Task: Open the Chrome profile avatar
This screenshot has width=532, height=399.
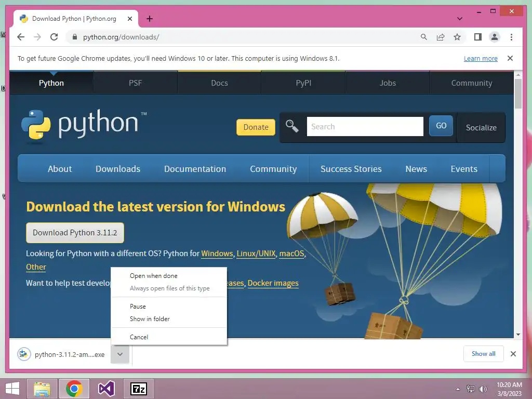Action: pyautogui.click(x=495, y=37)
